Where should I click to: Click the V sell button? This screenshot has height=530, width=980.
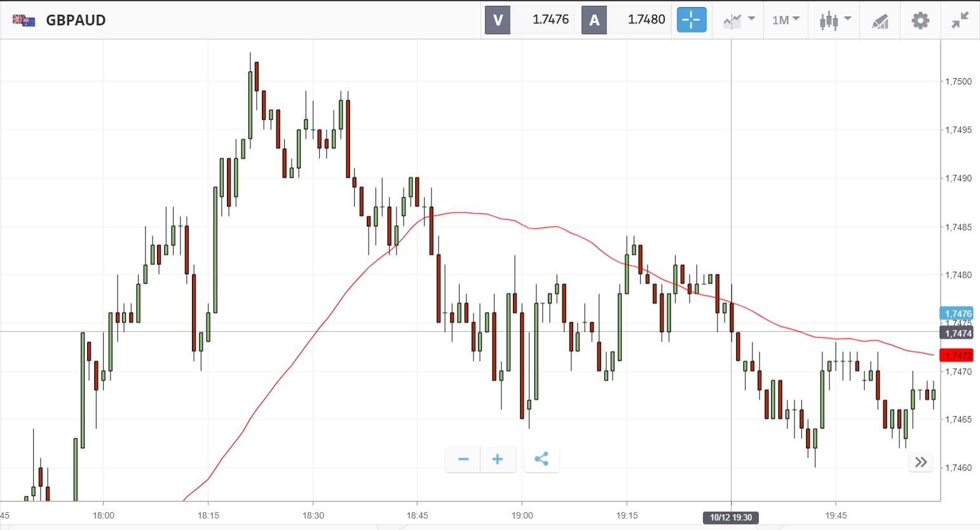(x=498, y=20)
